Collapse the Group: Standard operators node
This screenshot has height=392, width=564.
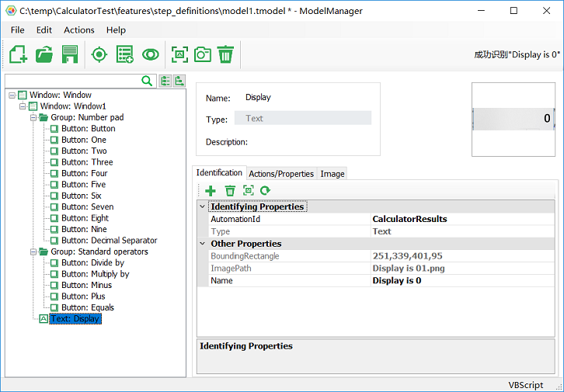coord(33,252)
